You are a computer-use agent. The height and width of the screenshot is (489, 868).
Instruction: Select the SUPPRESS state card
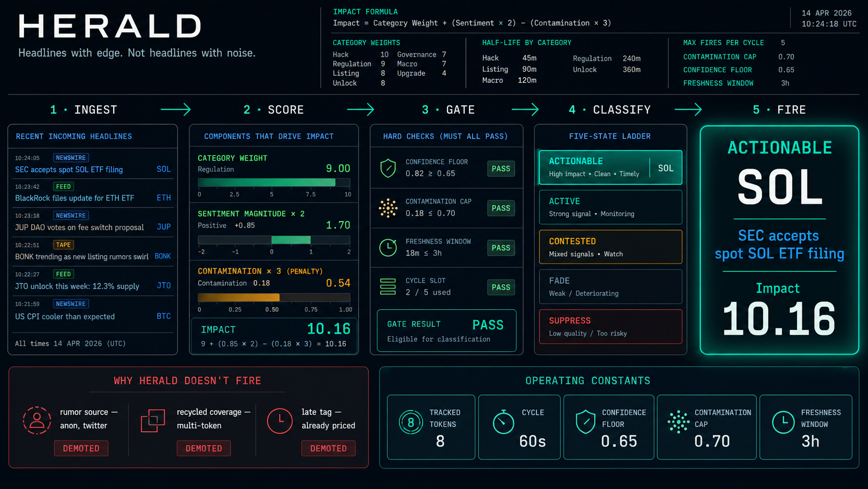[x=611, y=326]
